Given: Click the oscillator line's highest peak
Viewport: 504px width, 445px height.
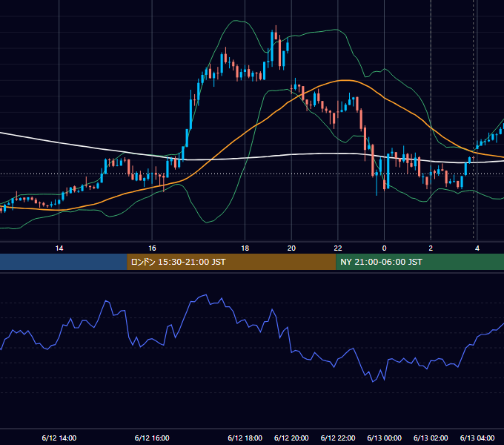Looking at the screenshot, I should click(x=206, y=295).
